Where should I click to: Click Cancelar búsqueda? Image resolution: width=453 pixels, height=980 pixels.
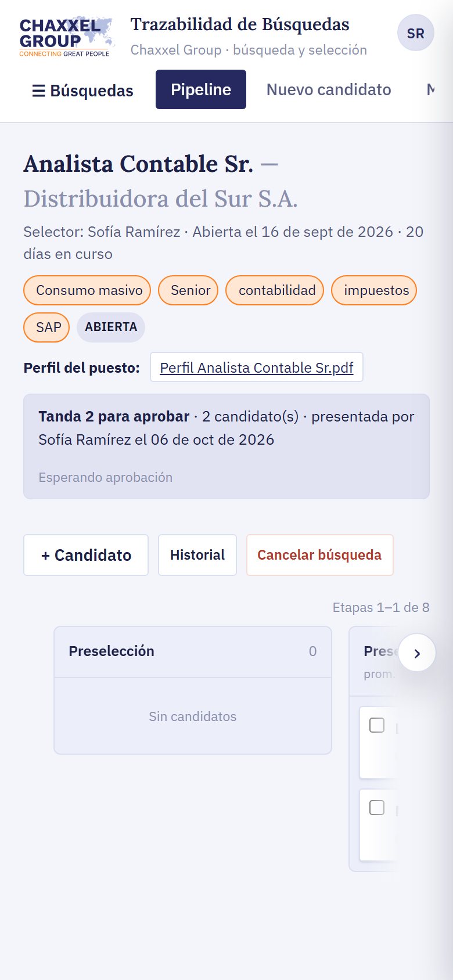(319, 555)
